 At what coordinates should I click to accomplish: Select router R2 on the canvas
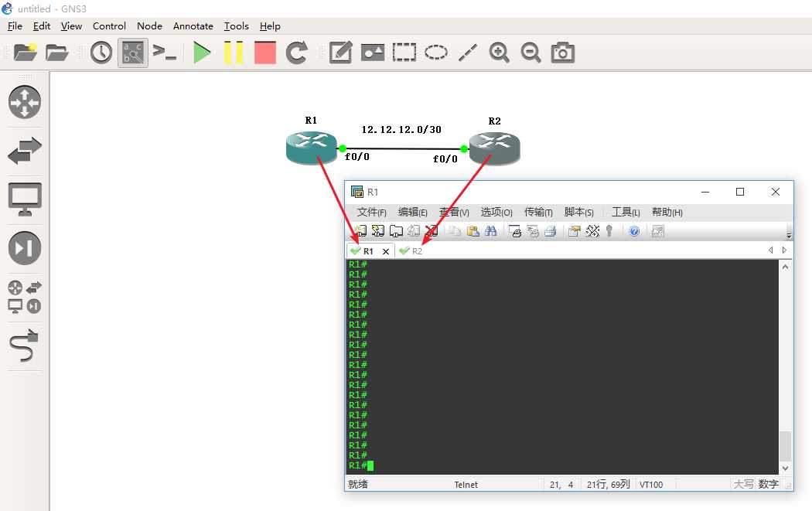495,148
